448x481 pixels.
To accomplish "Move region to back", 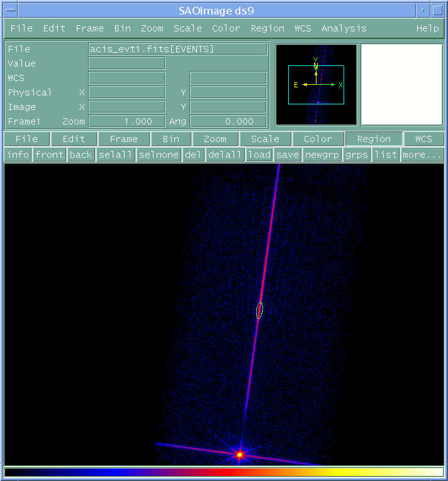I will (x=81, y=155).
